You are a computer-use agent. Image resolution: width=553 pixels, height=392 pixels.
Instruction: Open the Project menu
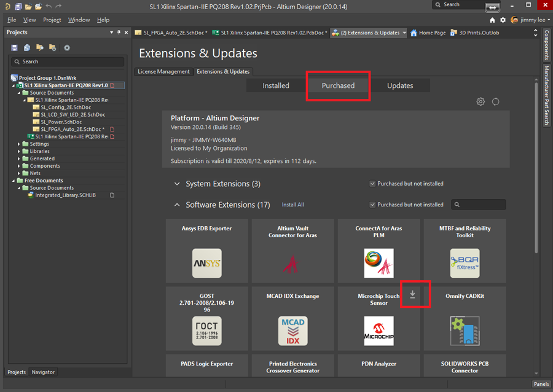52,20
